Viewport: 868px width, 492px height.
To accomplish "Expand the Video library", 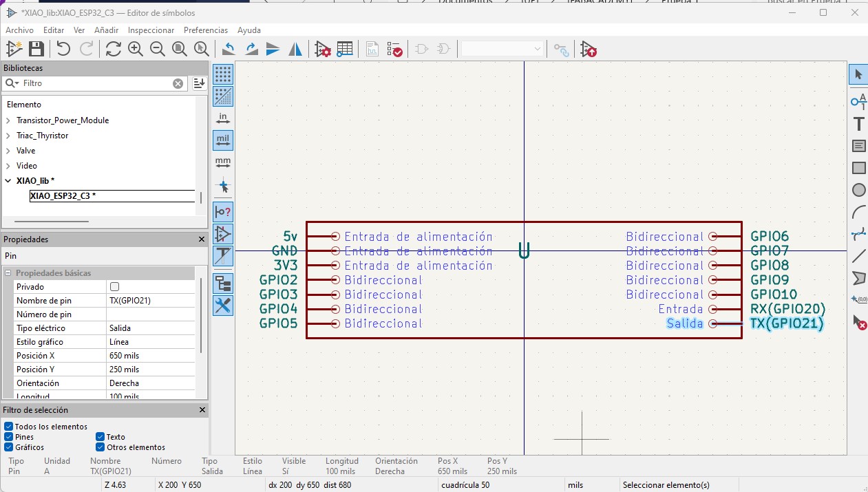I will (8, 166).
